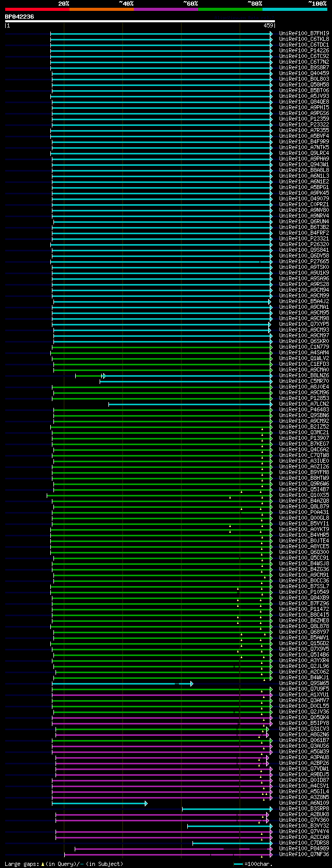
Task: Select label UniRef100_Q9SW65
Action: pyautogui.click(x=304, y=683)
